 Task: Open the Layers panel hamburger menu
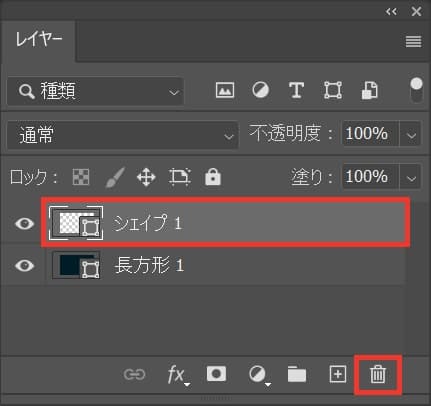click(x=413, y=42)
